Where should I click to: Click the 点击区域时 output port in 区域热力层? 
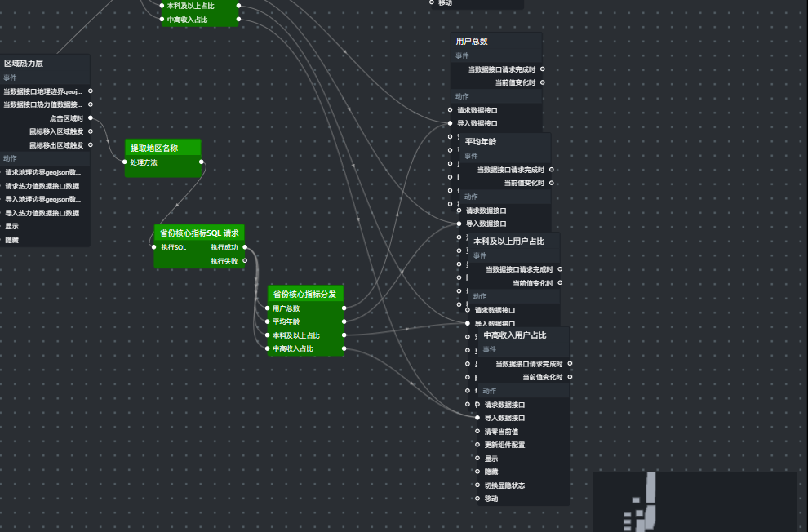pos(91,118)
